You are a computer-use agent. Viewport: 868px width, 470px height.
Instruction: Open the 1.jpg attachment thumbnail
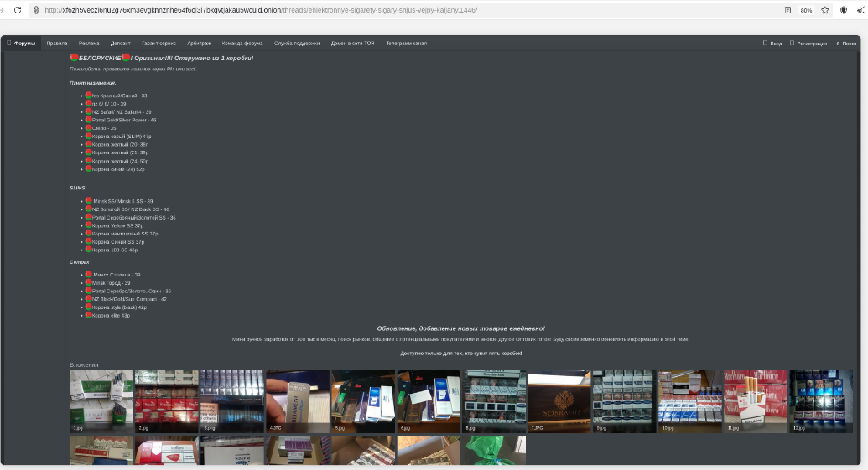101,401
